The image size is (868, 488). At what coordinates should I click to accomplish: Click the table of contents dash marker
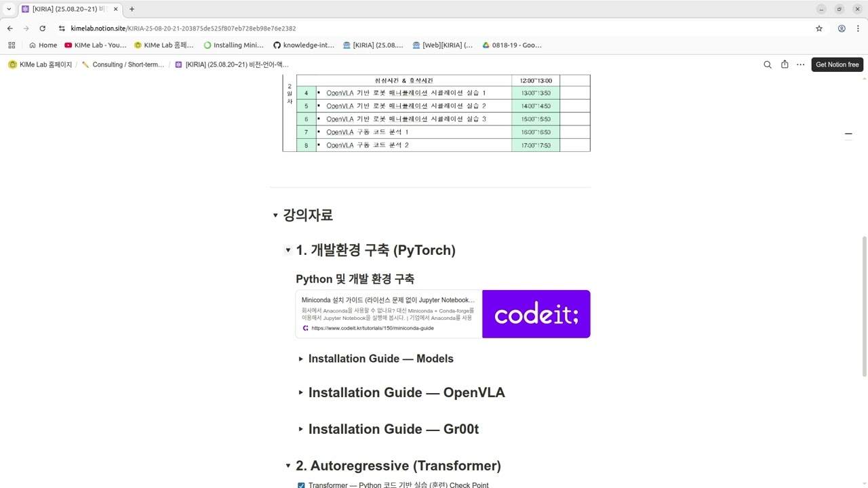848,134
